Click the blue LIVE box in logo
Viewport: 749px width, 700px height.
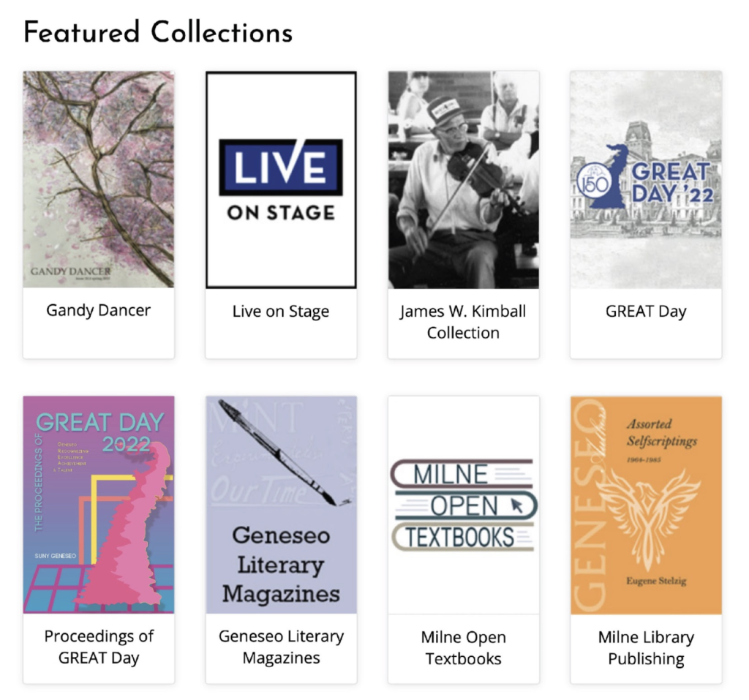[x=281, y=168]
